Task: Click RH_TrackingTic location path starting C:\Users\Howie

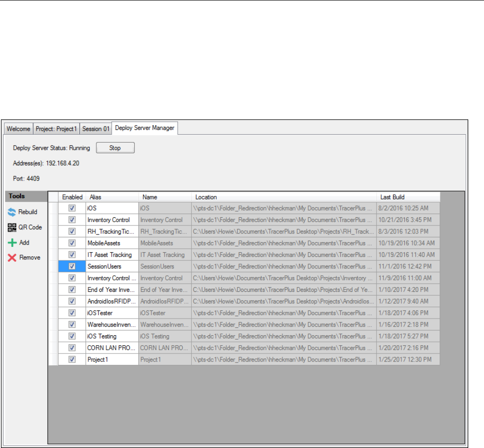Action: tap(284, 232)
